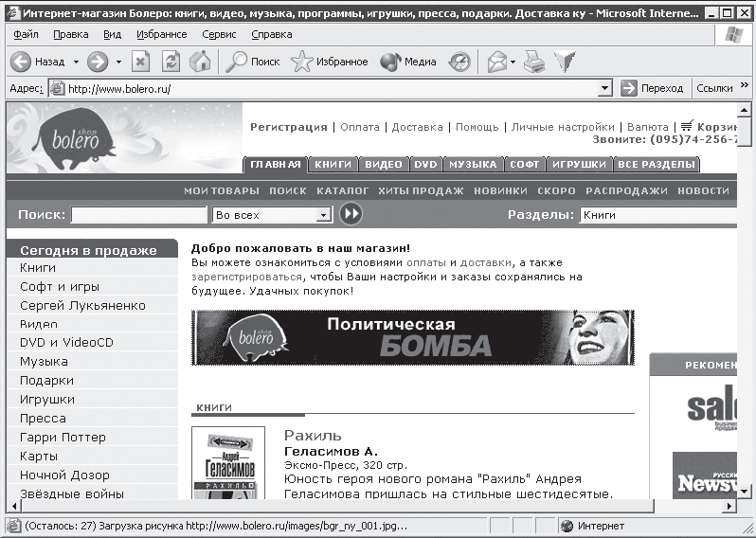Viewport: 756px width, 538px height.
Task: Click the Back (Назад) arrow icon
Action: (x=21, y=62)
